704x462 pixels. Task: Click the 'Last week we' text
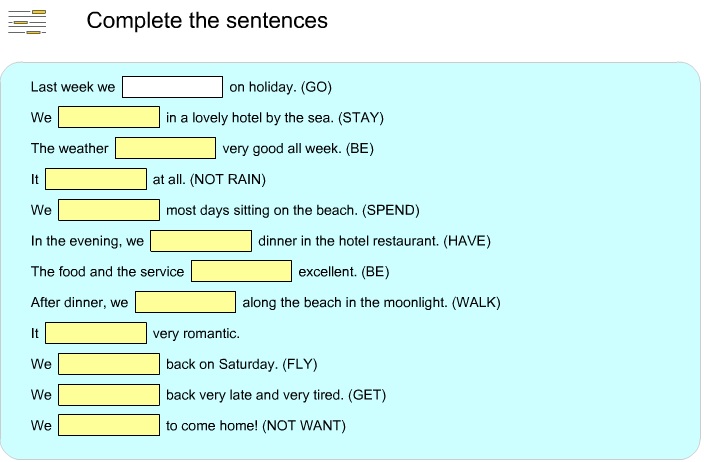[73, 87]
